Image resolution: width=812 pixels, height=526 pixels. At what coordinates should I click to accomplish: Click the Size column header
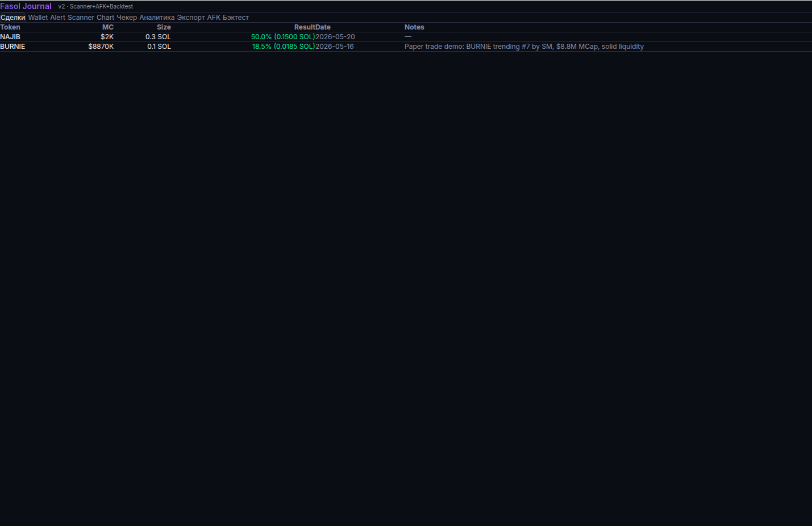click(x=164, y=27)
